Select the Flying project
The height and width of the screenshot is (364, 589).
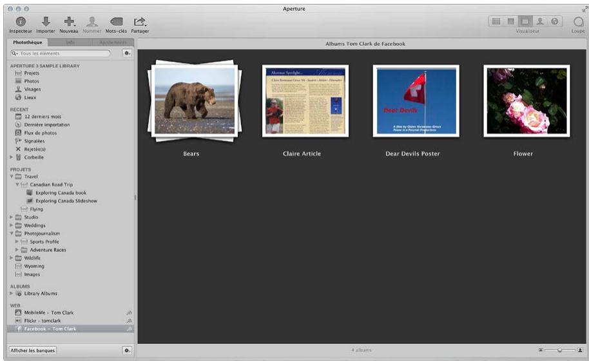tap(36, 209)
